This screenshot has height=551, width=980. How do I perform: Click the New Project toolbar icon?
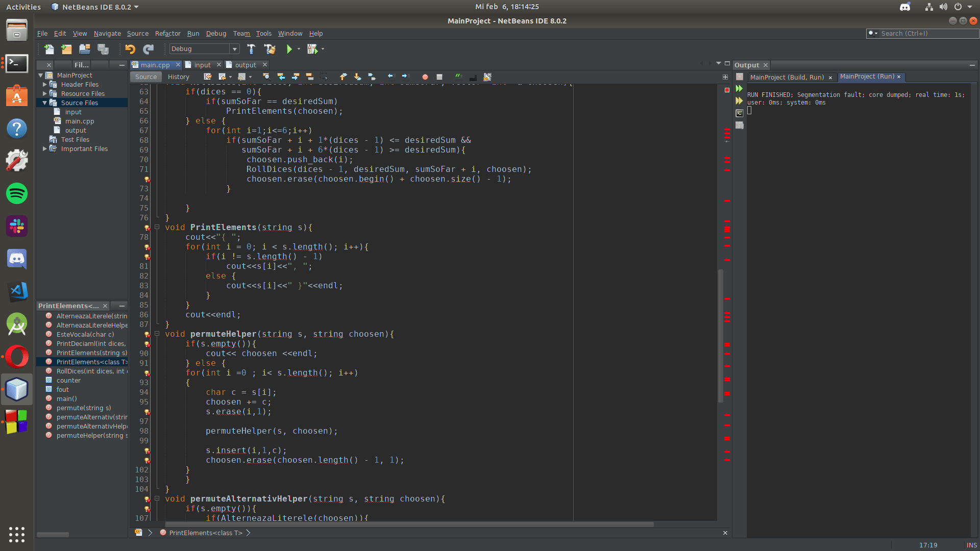point(66,49)
